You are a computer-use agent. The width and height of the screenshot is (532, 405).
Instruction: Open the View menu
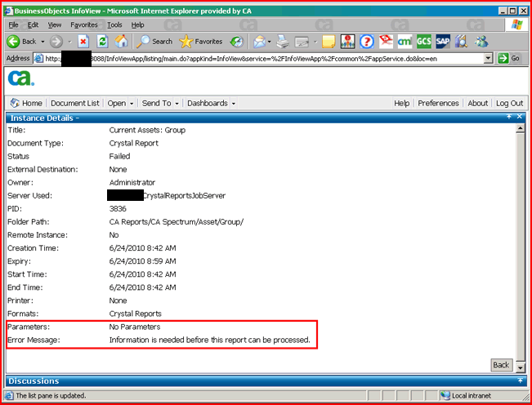(x=56, y=25)
